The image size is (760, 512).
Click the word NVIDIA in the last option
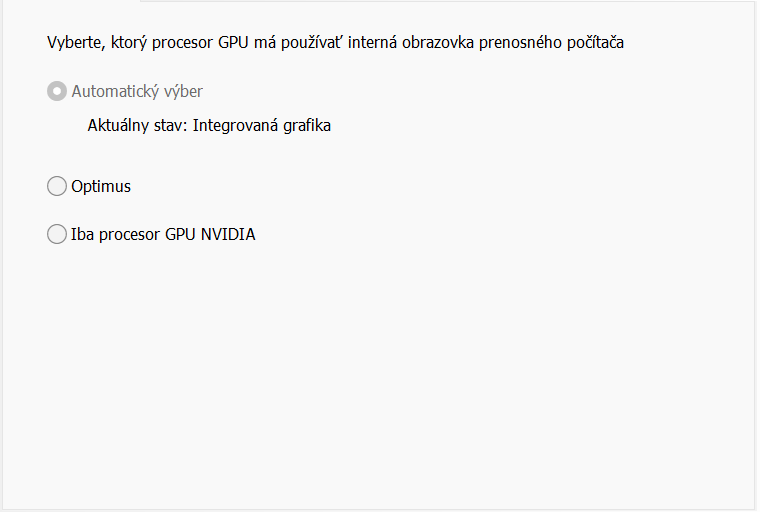point(228,235)
